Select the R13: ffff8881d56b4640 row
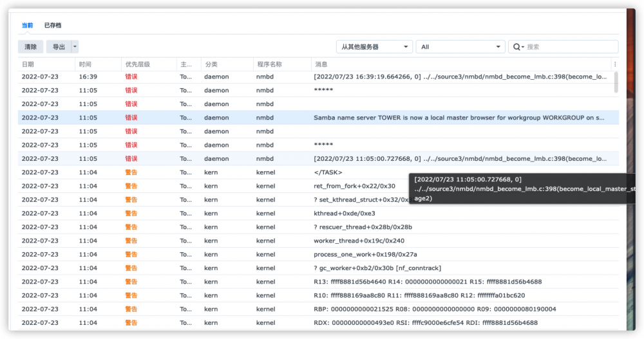Viewport: 644px width, 339px height. [318, 282]
